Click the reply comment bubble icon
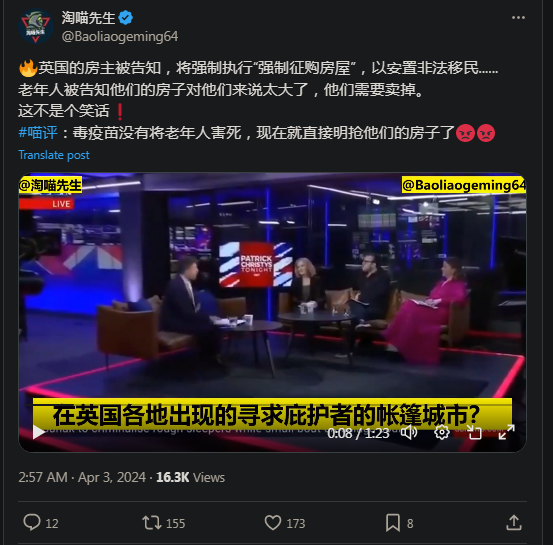The width and height of the screenshot is (553, 545). (32, 522)
